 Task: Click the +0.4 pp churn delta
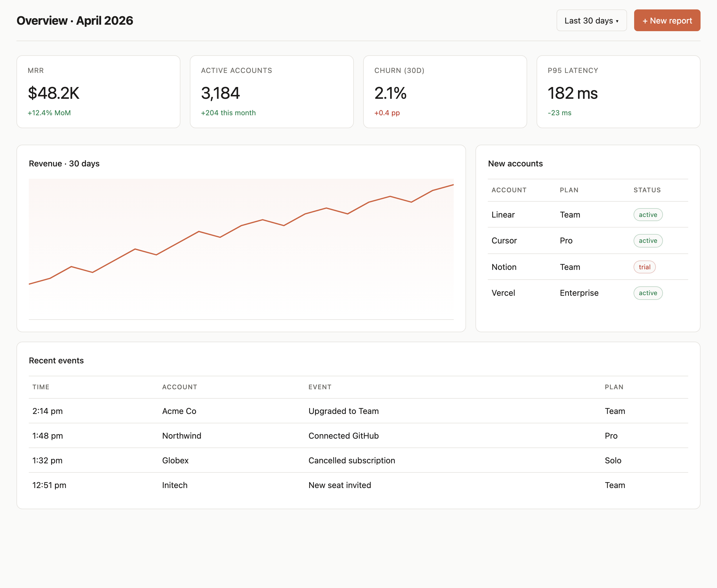[x=387, y=113]
